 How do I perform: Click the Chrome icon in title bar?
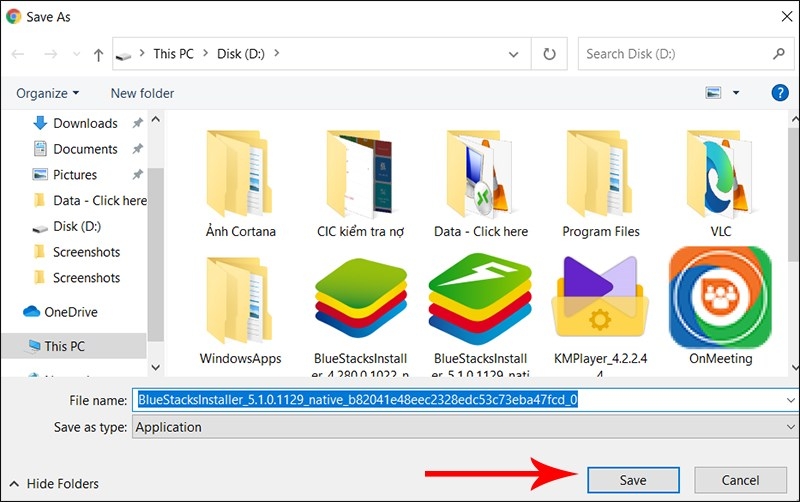point(13,17)
